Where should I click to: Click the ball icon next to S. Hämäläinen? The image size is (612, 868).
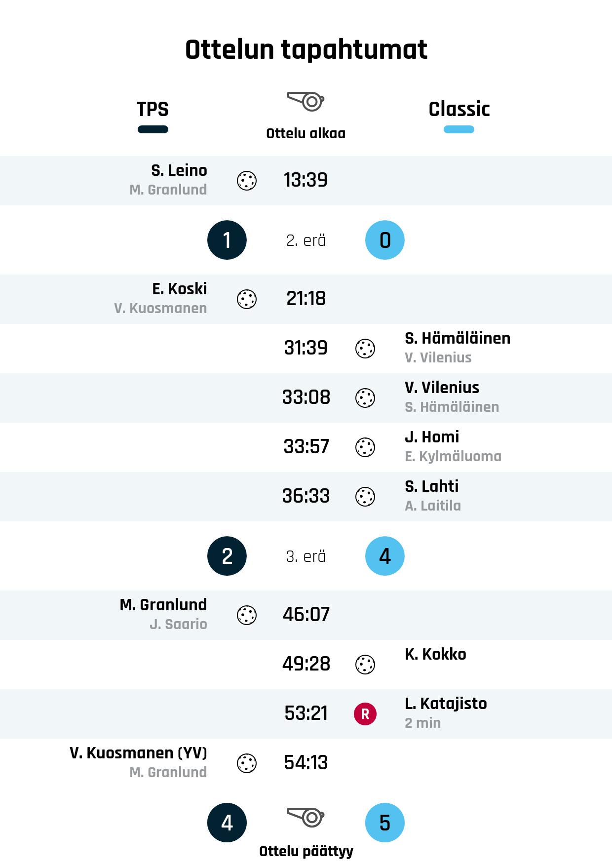[365, 349]
